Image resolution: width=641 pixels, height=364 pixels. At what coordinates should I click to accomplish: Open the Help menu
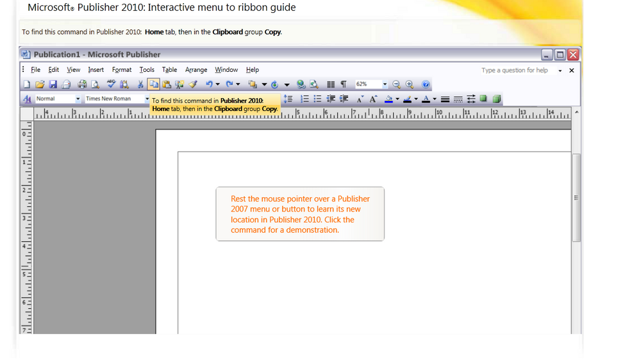click(x=252, y=70)
